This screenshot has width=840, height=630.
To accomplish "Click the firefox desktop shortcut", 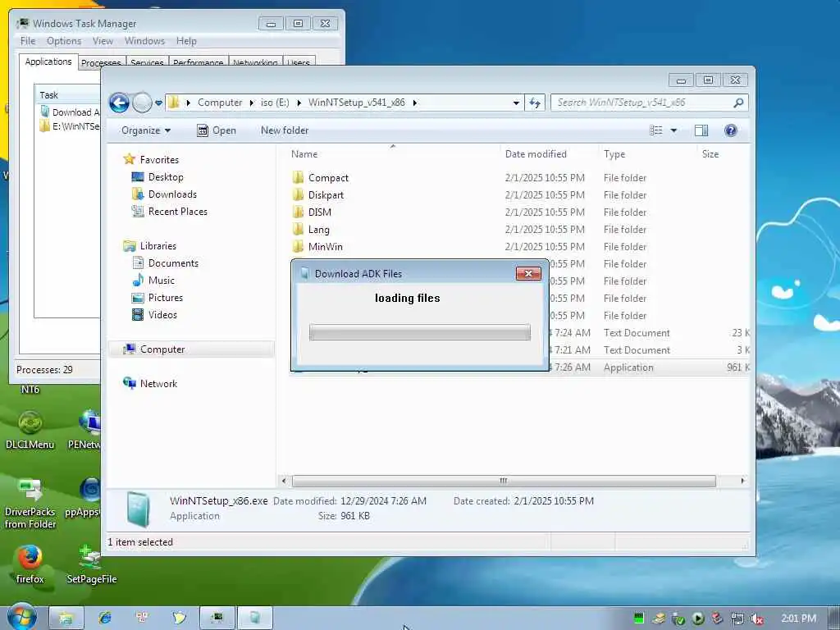I will 30,564.
